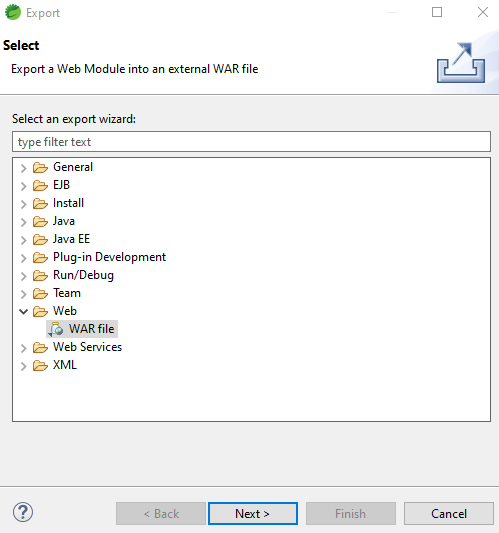Click the Web Services folder icon

tap(40, 348)
